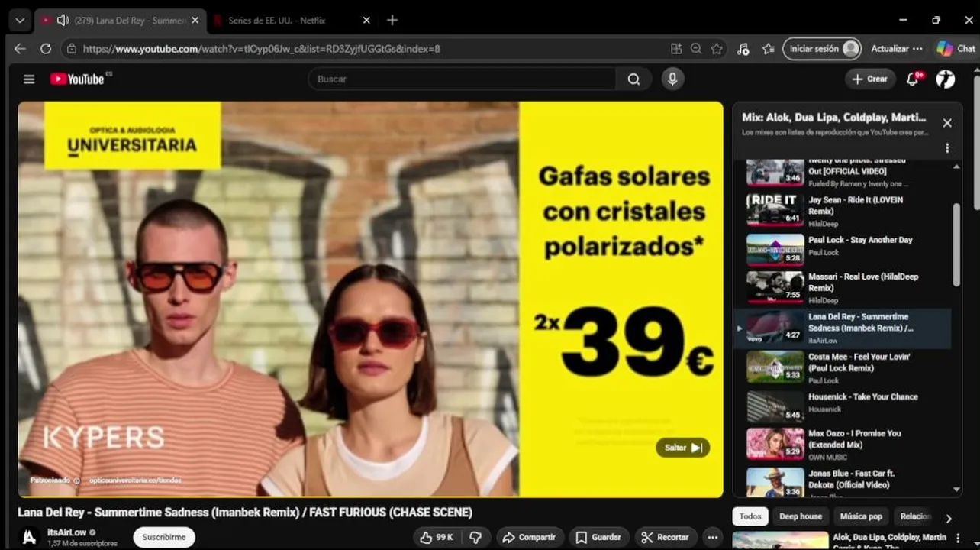Viewport: 980px width, 550px height.
Task: Open the notifications bell
Action: pos(912,79)
